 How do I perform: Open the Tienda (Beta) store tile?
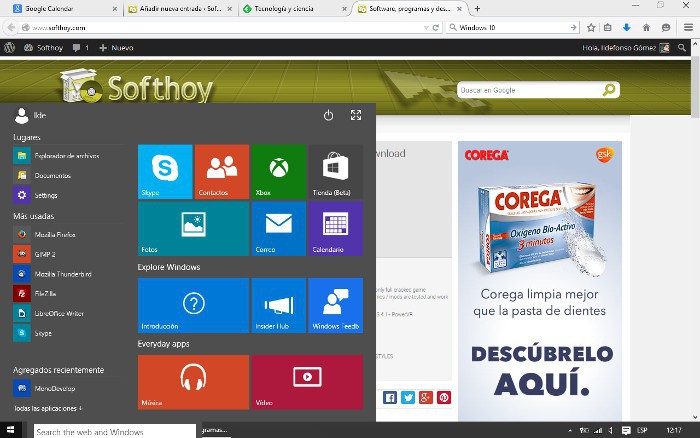click(x=335, y=171)
